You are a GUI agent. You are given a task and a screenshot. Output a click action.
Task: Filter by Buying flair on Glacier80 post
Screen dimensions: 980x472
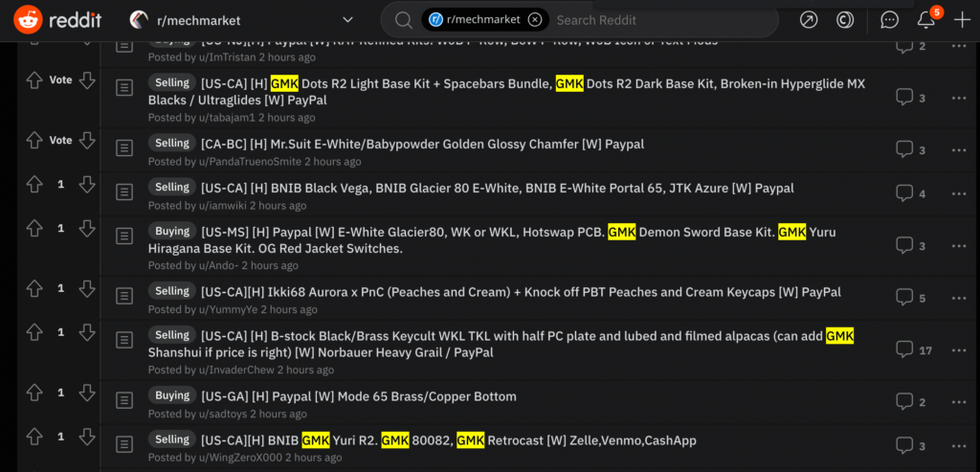point(172,232)
